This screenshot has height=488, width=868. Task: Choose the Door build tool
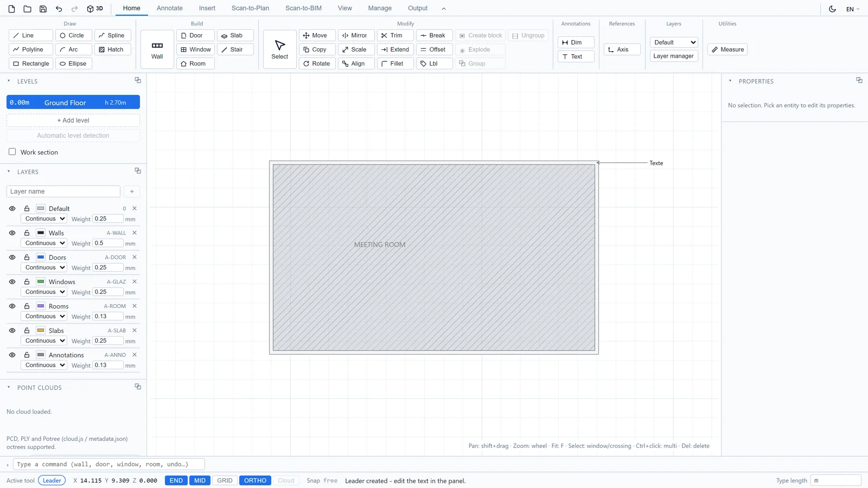pyautogui.click(x=195, y=35)
